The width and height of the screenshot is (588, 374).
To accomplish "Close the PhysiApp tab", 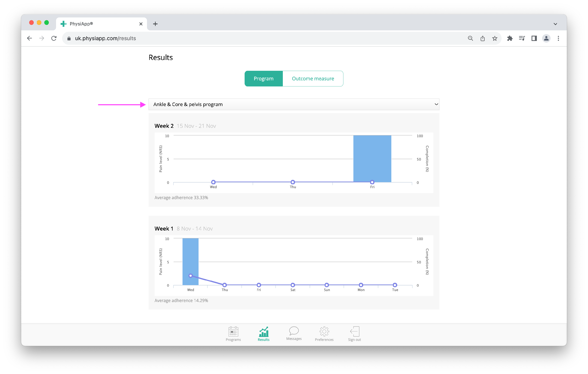I will (141, 24).
